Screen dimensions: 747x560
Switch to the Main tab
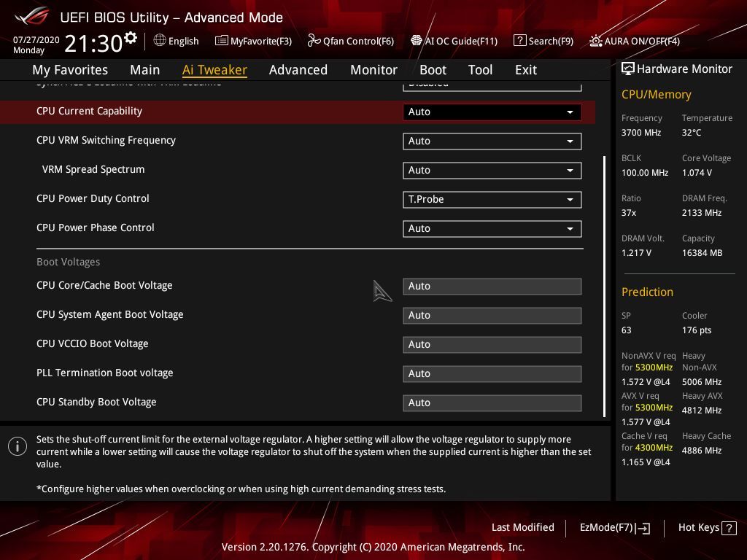point(145,70)
